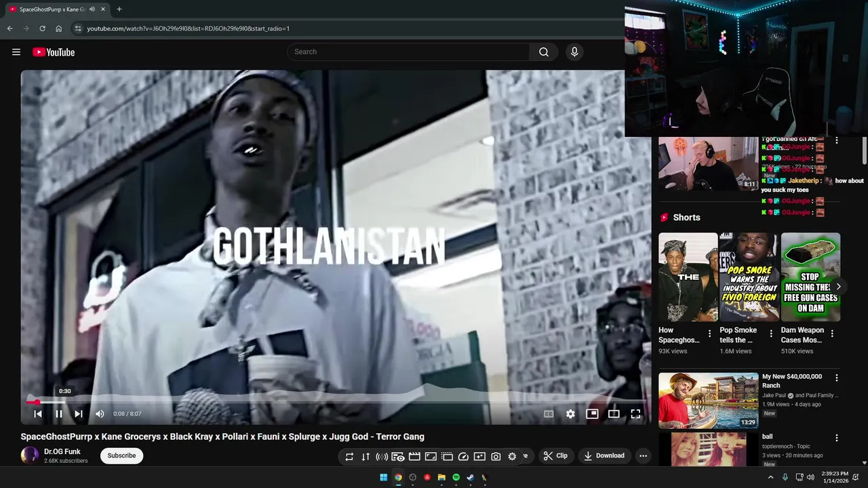Image resolution: width=868 pixels, height=488 pixels.
Task: Open the Jake Paul channel link
Action: 773,395
